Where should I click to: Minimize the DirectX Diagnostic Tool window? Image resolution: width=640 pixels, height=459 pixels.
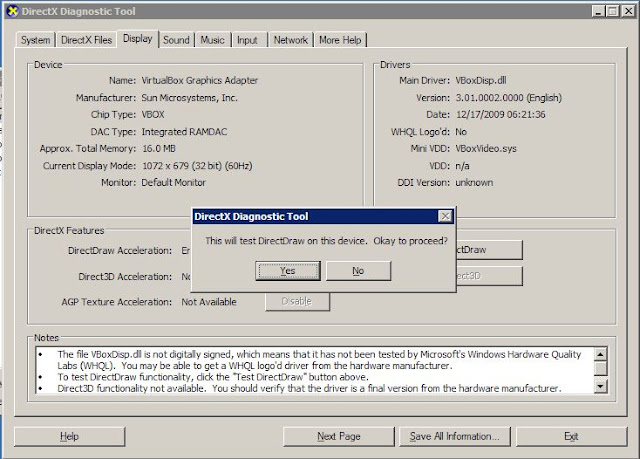[x=598, y=11]
